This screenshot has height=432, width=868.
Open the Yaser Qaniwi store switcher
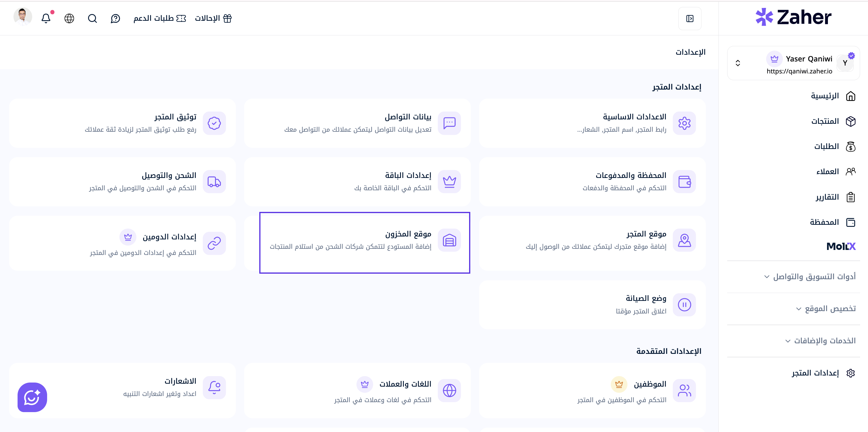793,63
